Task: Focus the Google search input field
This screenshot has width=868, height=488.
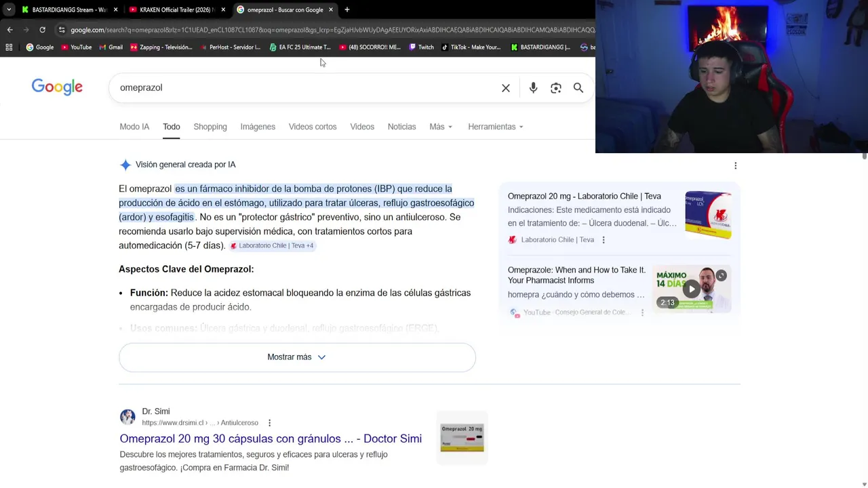Action: (x=305, y=88)
